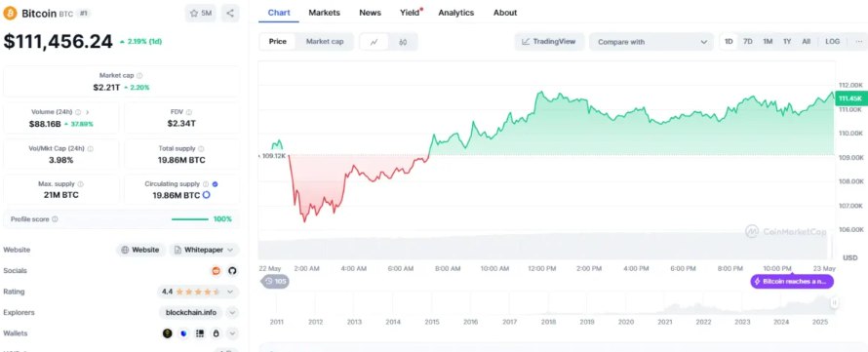Image resolution: width=868 pixels, height=352 pixels.
Task: Expand the Rating 4.4 dropdown
Action: pyautogui.click(x=198, y=292)
